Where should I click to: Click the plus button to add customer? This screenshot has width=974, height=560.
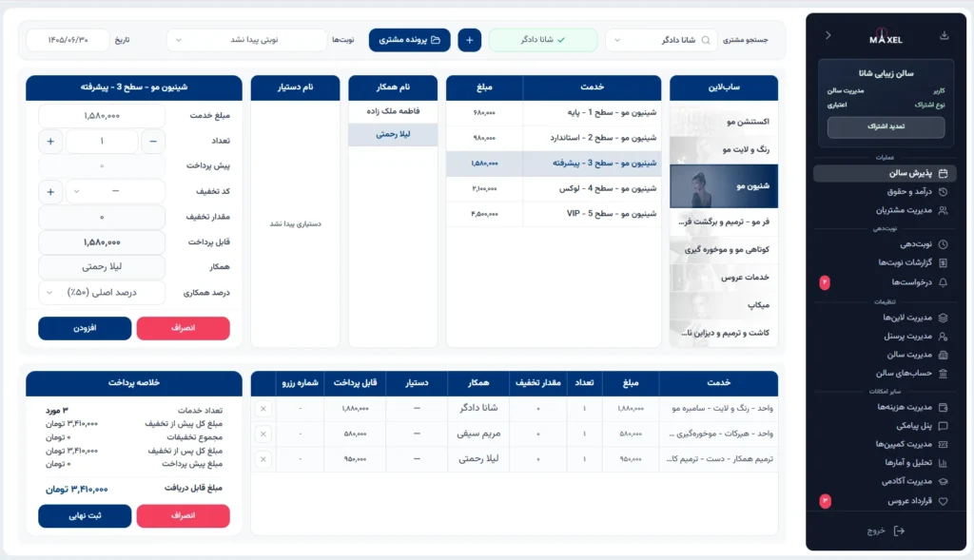pyautogui.click(x=470, y=40)
